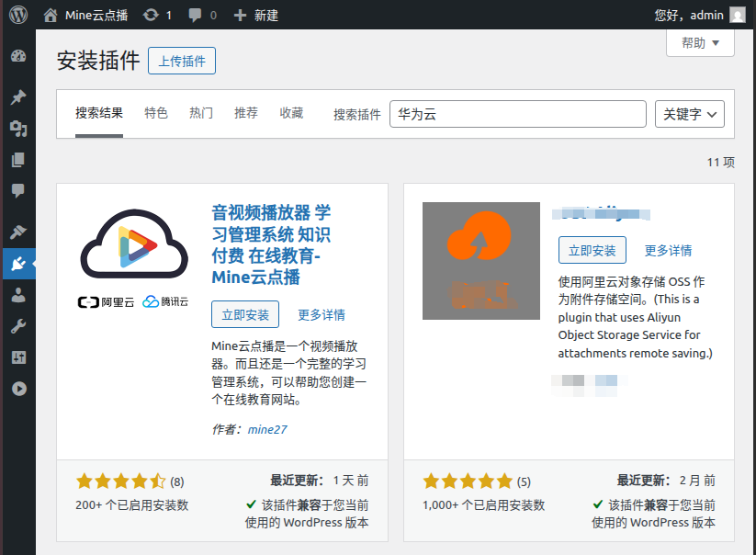The image size is (756, 555).
Task: Install the Mine云点播 plugin now
Action: coord(245,314)
